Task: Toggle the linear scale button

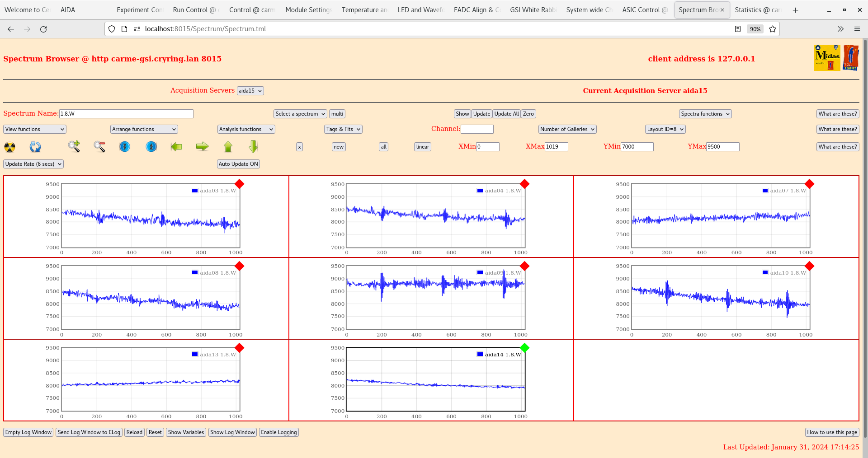Action: point(422,147)
